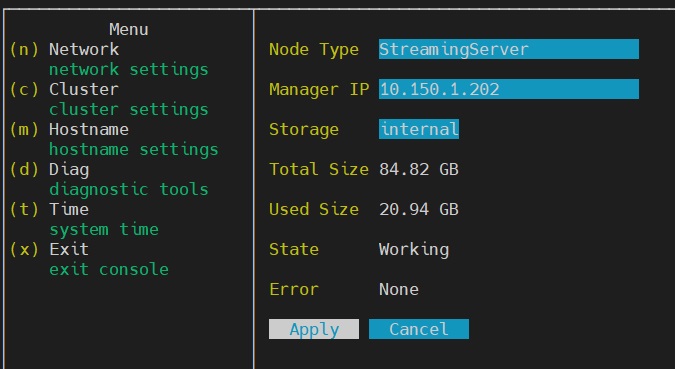676x369 pixels.
Task: Click the system time description
Action: tap(104, 229)
